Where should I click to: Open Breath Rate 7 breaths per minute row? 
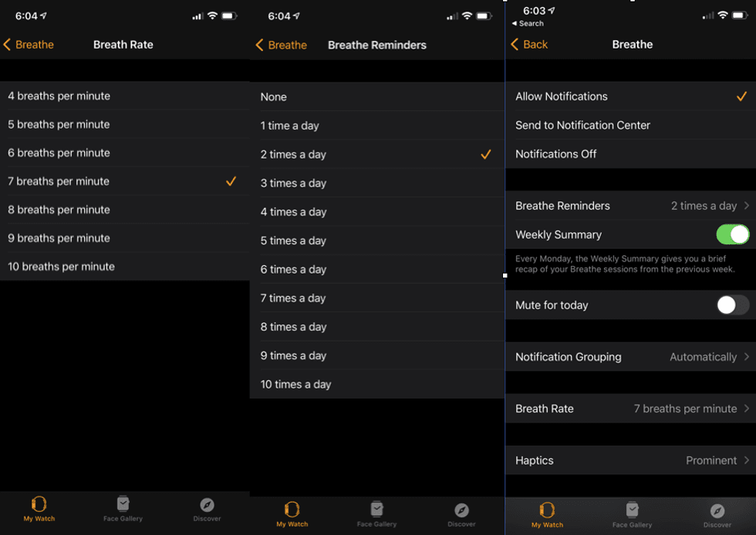[x=631, y=409]
